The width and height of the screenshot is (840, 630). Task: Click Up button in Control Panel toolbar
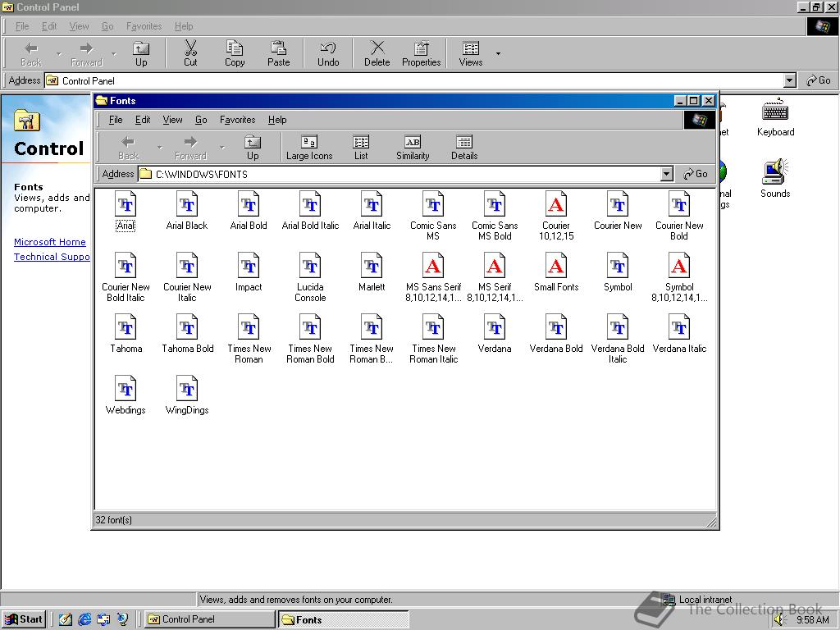pos(141,53)
